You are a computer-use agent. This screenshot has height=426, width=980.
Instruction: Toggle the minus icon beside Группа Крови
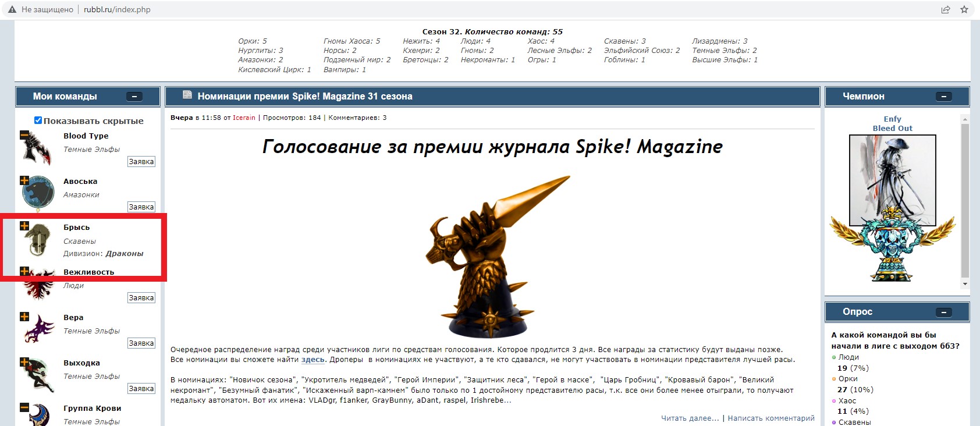[24, 407]
